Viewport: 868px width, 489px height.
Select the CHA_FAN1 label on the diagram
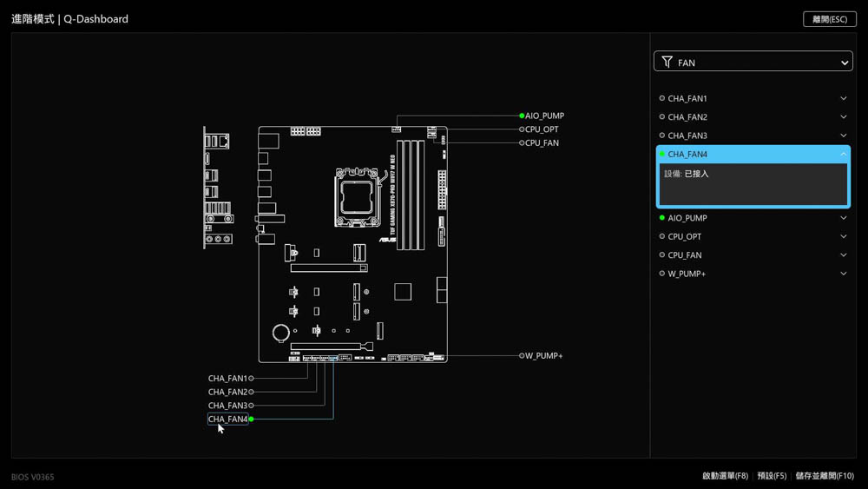227,379
